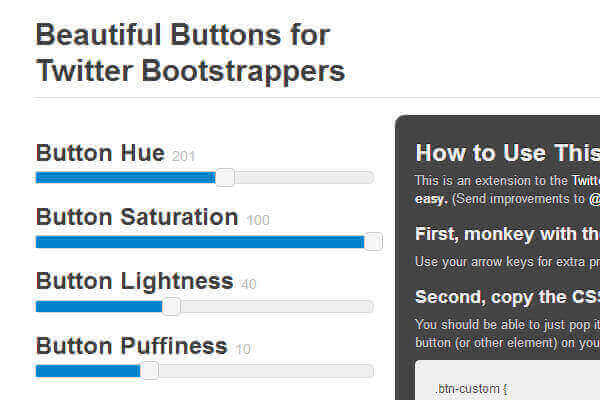Click the Button Hue slider handle
This screenshot has height=400, width=600.
tap(225, 178)
